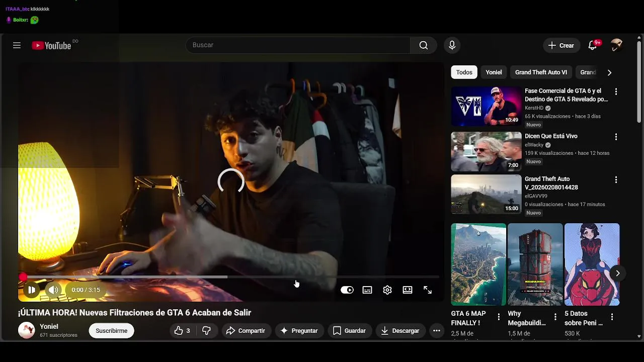Dislike the video with thumbs down

coord(206,331)
